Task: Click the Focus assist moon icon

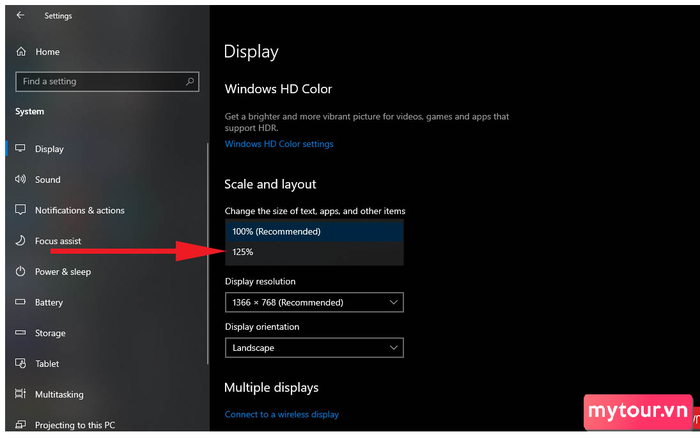Action: coord(21,241)
